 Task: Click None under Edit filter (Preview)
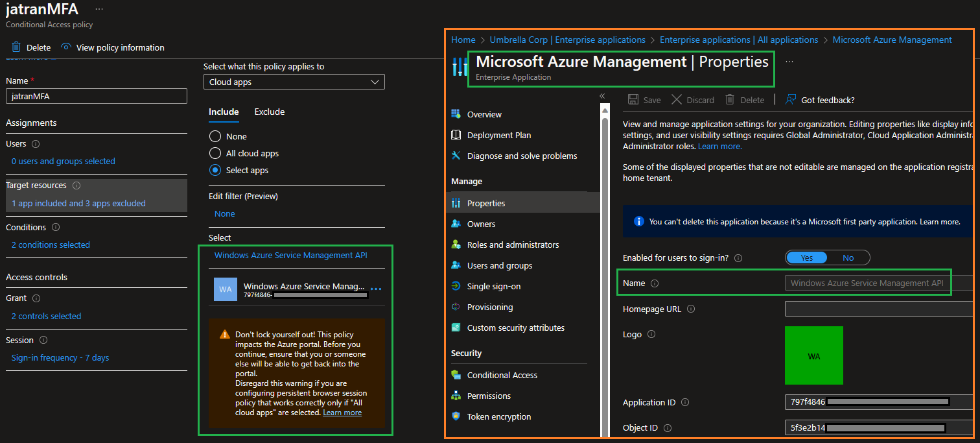pyautogui.click(x=225, y=213)
